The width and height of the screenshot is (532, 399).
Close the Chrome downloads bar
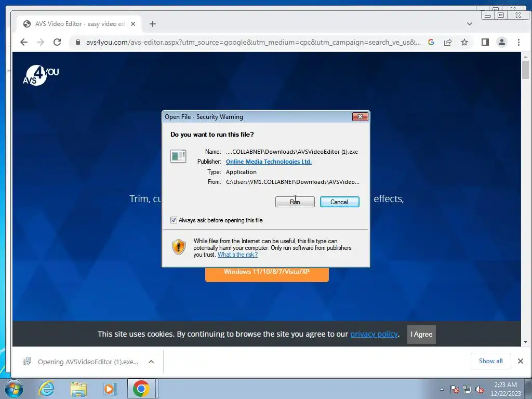[x=521, y=361]
